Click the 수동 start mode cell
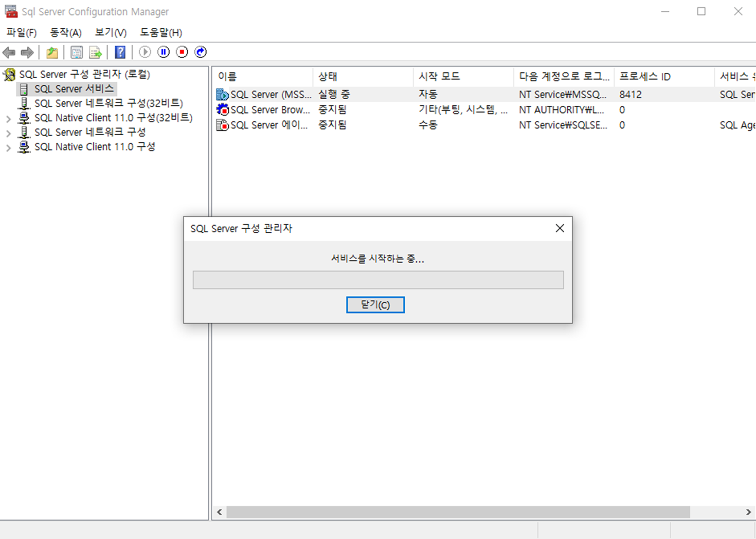This screenshot has width=756, height=539. coord(428,125)
